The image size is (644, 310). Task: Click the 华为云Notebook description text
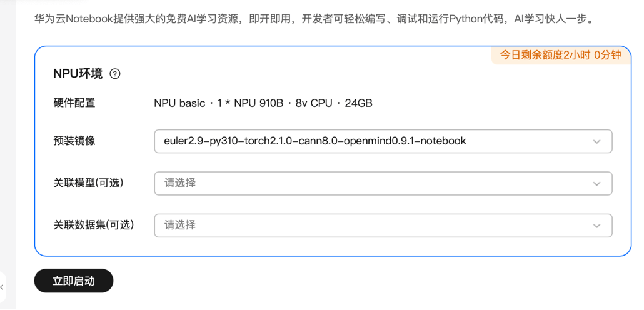tap(314, 19)
